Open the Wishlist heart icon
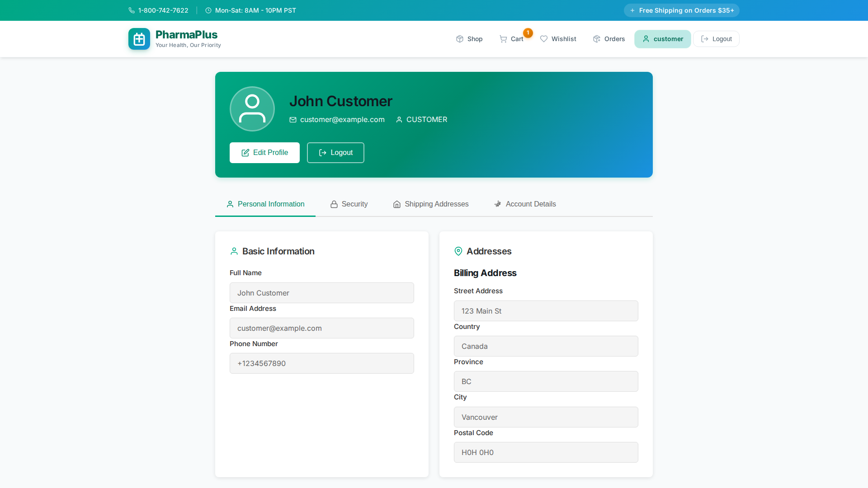Image resolution: width=868 pixels, height=488 pixels. coord(544,39)
